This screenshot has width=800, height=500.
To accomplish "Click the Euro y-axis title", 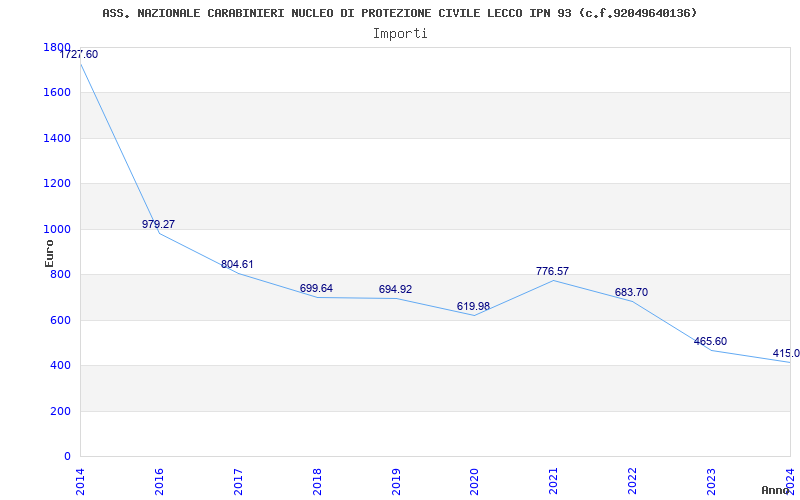I will click(x=49, y=253).
